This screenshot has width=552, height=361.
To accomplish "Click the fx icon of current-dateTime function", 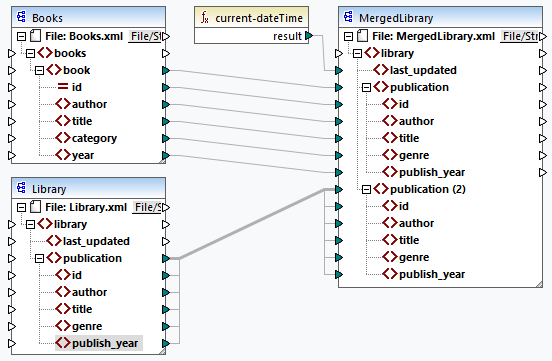I will click(x=205, y=17).
